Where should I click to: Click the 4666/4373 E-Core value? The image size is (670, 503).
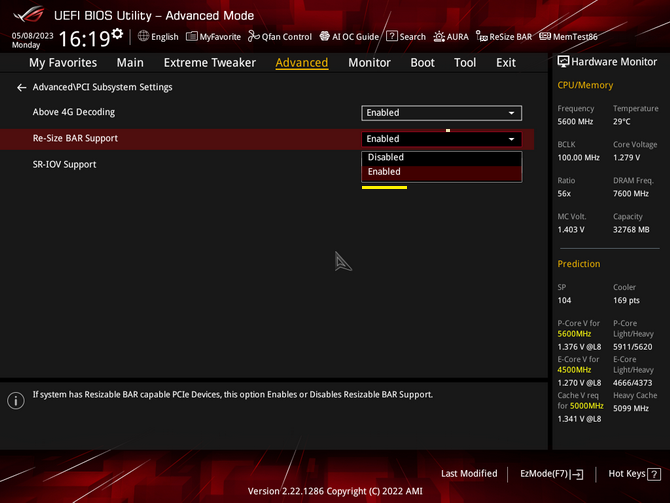tap(633, 383)
